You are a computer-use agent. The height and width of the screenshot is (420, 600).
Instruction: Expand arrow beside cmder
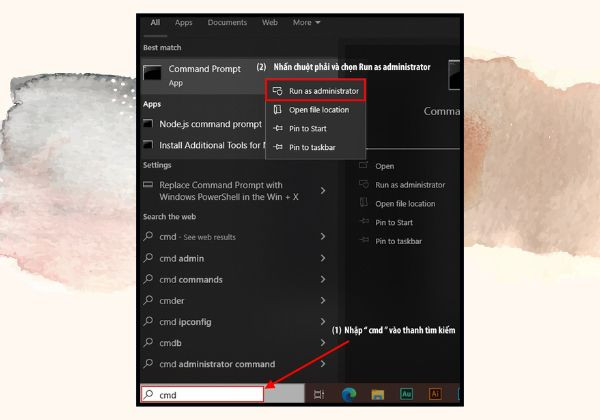point(323,300)
